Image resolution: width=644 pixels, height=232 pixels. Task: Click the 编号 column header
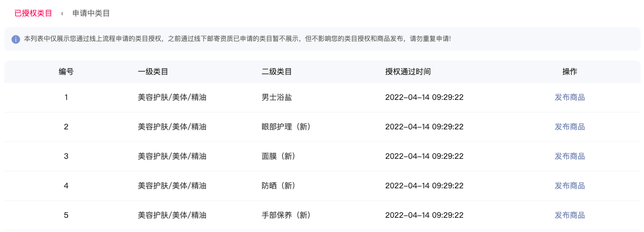point(66,72)
